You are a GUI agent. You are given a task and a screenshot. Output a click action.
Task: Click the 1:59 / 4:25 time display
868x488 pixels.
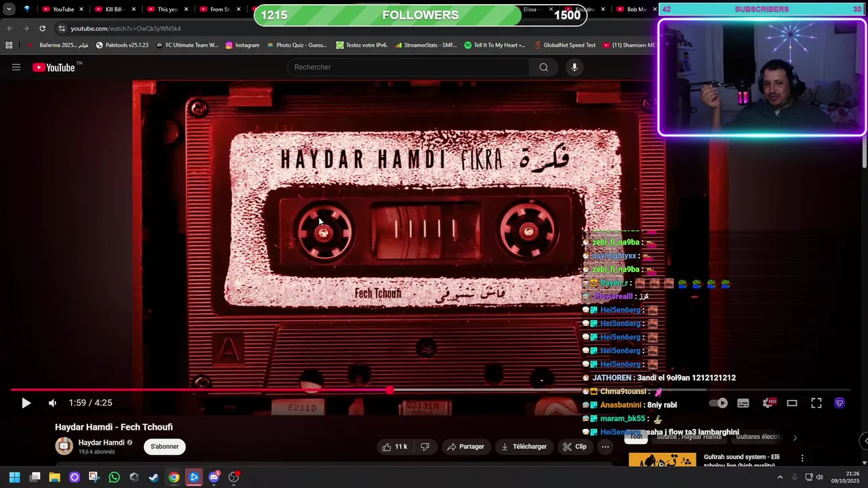pyautogui.click(x=90, y=403)
